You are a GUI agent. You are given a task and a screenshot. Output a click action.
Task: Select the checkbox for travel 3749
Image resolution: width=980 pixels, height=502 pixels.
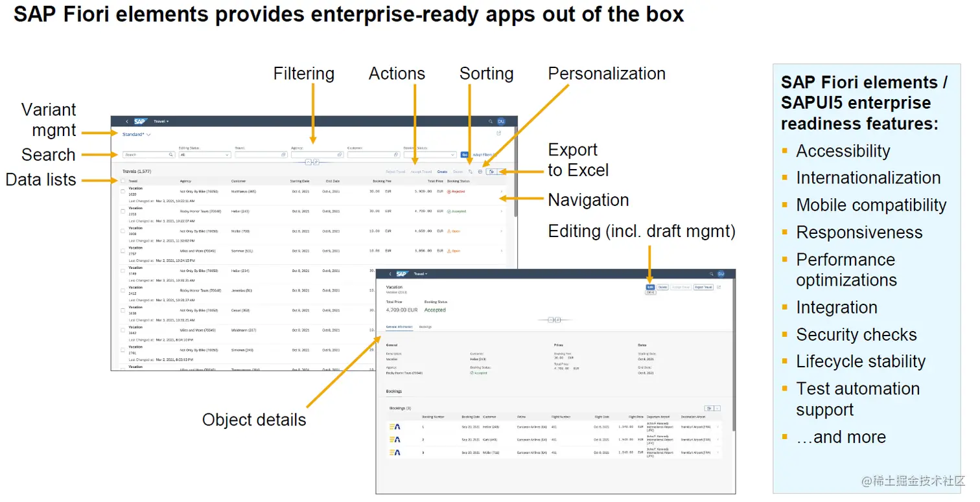click(x=122, y=271)
